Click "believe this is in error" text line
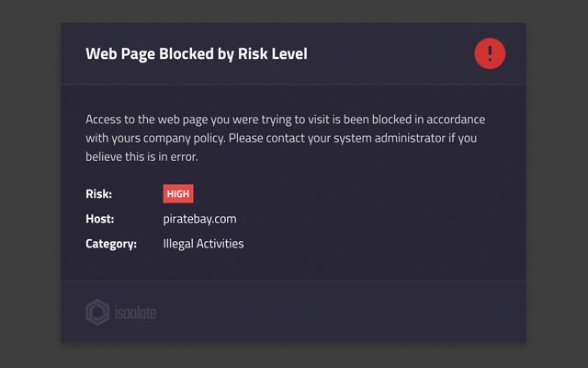 [x=141, y=157]
